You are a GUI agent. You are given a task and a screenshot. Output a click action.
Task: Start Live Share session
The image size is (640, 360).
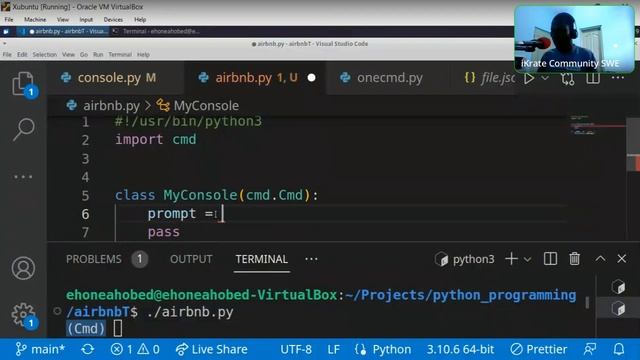(x=211, y=349)
